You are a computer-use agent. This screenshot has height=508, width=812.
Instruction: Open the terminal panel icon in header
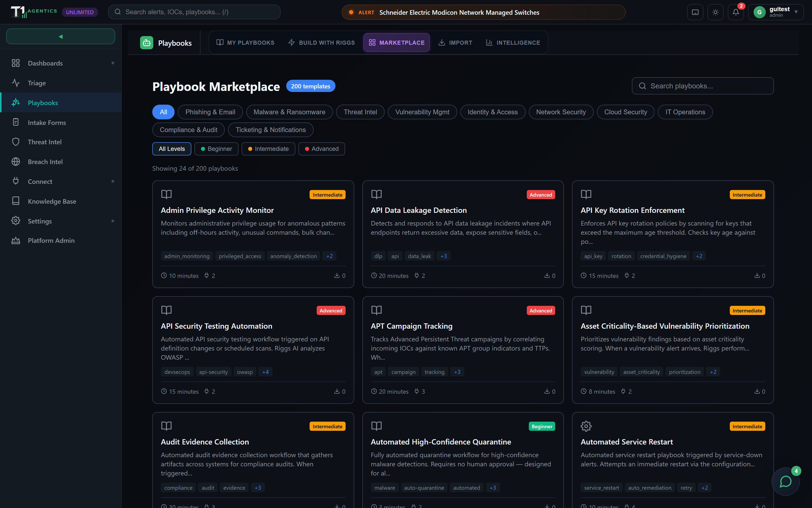(695, 12)
